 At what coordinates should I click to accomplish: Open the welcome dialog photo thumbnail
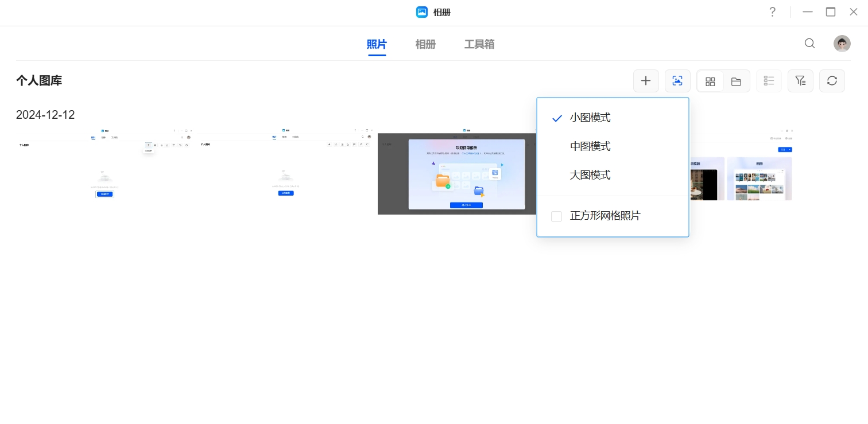[457, 172]
